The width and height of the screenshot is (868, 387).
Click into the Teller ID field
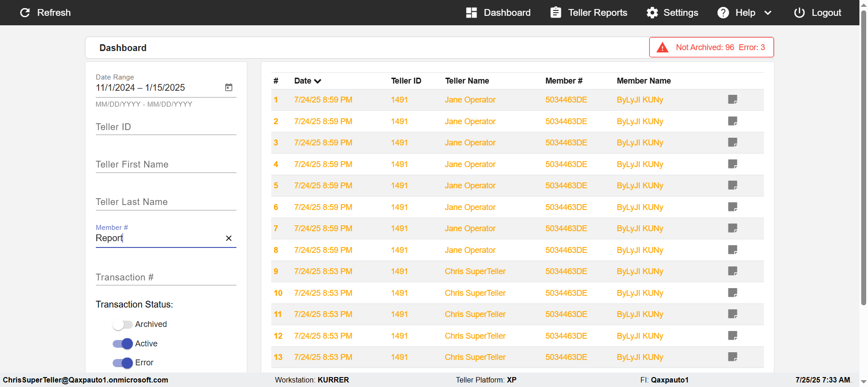[166, 127]
